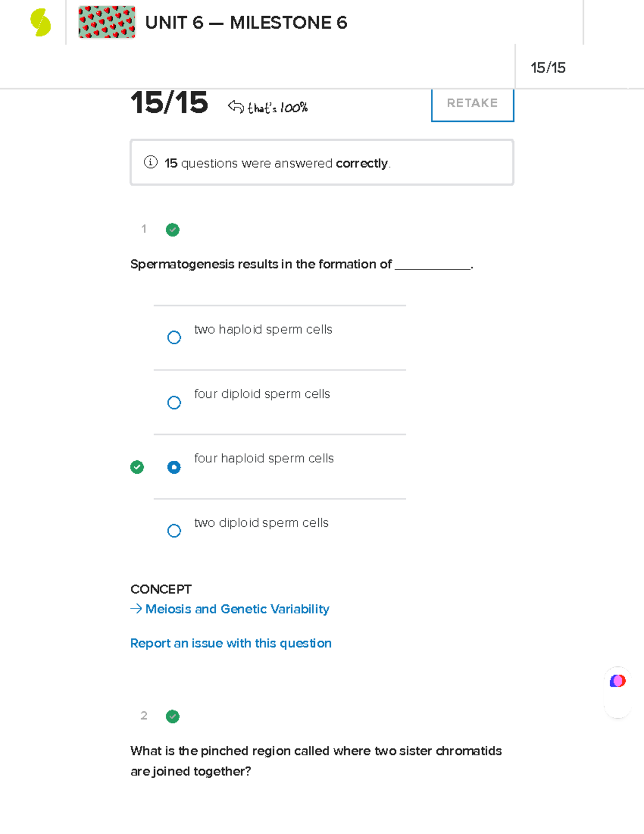Choose "four diploid sperm cells" option
Viewport: 644px width, 834px height.
click(x=174, y=402)
